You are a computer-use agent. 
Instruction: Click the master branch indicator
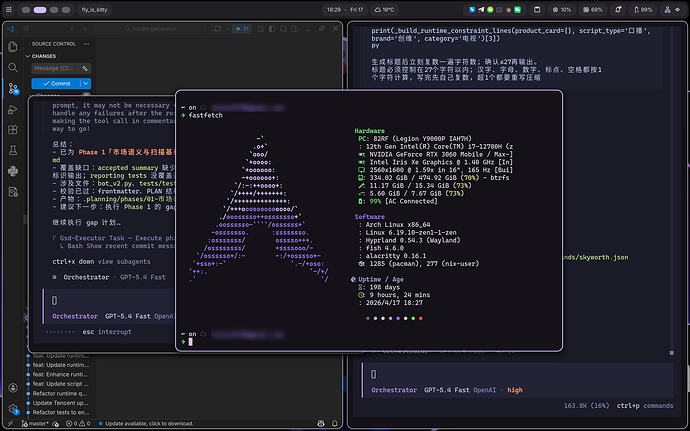tap(35, 424)
